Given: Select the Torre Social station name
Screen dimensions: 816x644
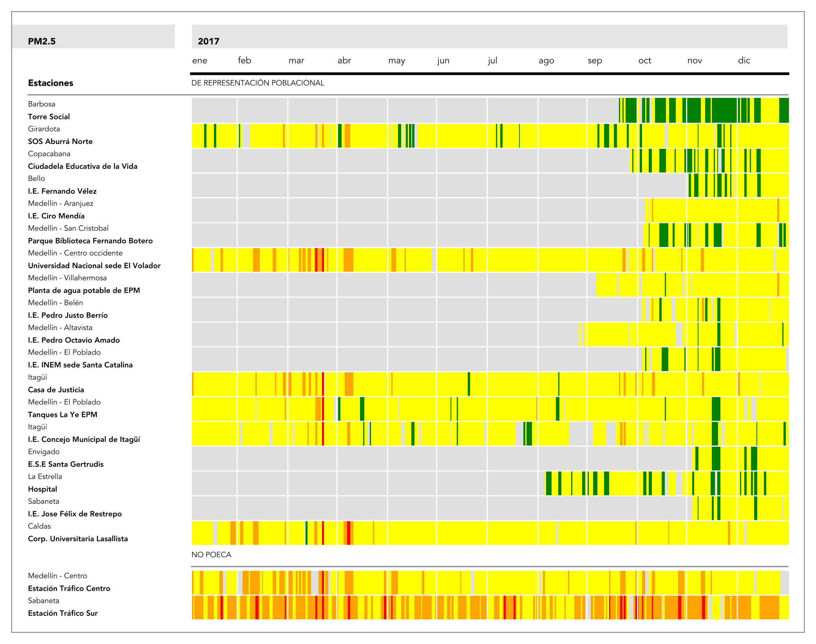Looking at the screenshot, I should pos(49,117).
